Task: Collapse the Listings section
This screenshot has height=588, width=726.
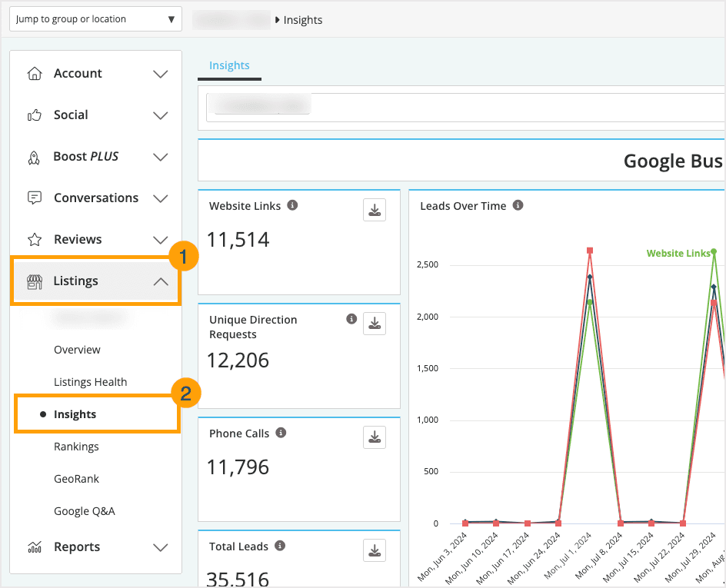Action: [x=161, y=281]
